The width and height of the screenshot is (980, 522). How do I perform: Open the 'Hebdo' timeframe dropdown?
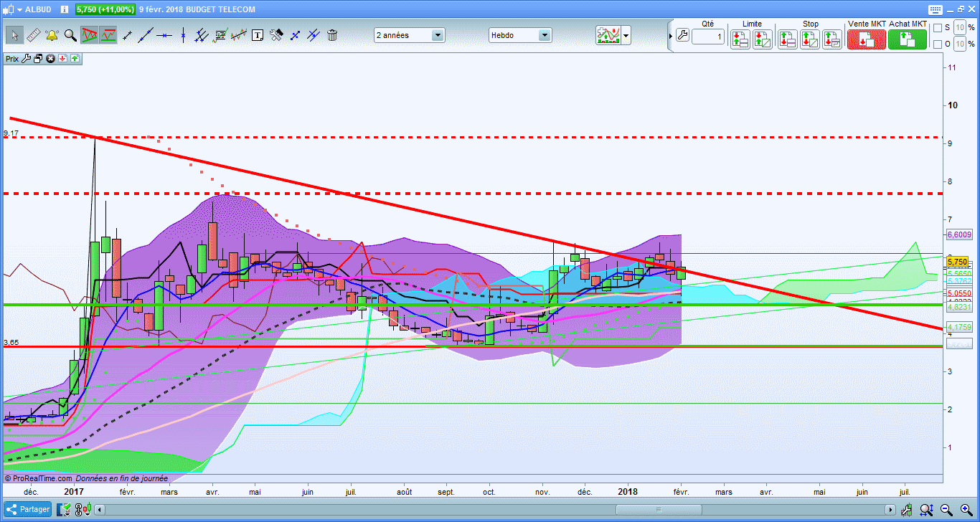tap(544, 35)
